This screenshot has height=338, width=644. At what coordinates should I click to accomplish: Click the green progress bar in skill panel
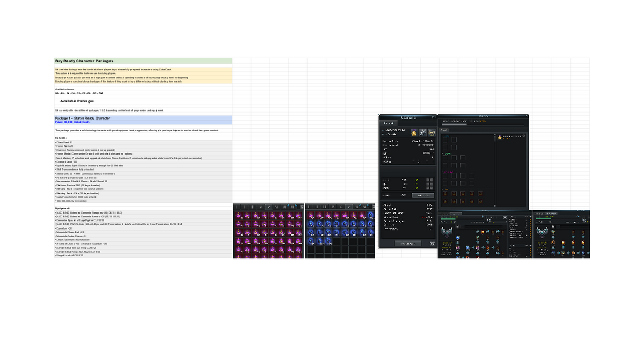(448, 218)
